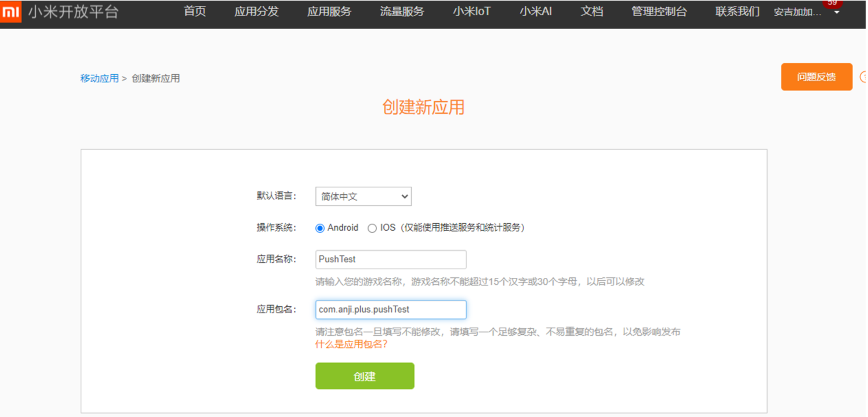
Task: Expand the account dropdown arrow
Action: [x=837, y=13]
